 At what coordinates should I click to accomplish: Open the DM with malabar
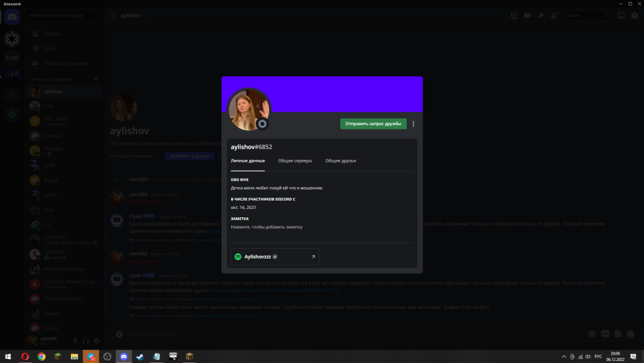pos(64,150)
